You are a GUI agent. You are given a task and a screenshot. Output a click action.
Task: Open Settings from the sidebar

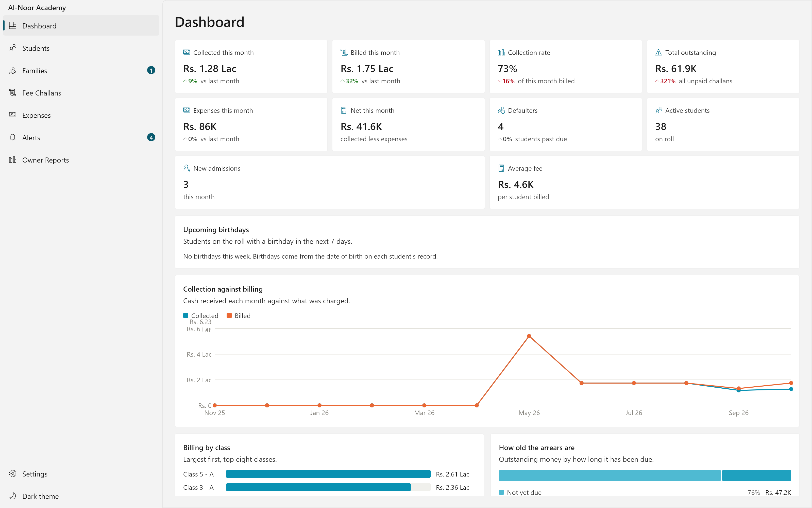81,474
